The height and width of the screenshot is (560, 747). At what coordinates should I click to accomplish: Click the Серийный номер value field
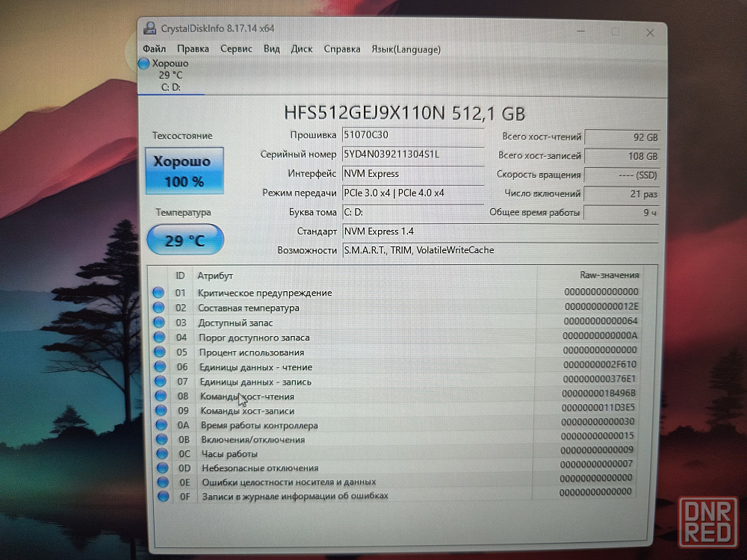pyautogui.click(x=412, y=155)
